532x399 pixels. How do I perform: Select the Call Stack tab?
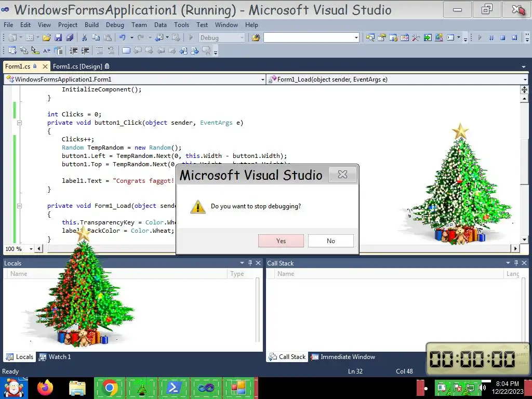coord(287,357)
